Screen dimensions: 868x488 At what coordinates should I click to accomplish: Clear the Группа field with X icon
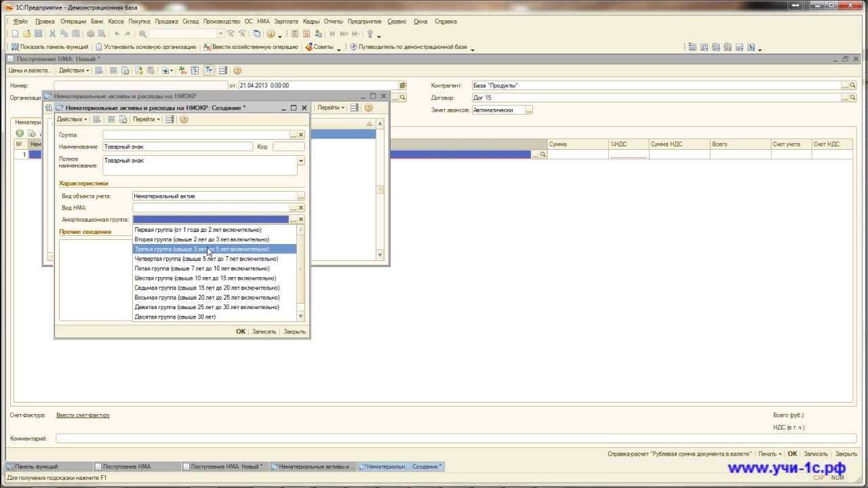(301, 135)
